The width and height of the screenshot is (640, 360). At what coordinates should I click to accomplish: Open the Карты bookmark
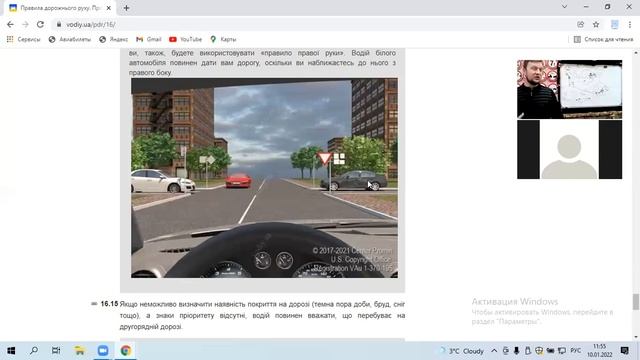point(223,39)
